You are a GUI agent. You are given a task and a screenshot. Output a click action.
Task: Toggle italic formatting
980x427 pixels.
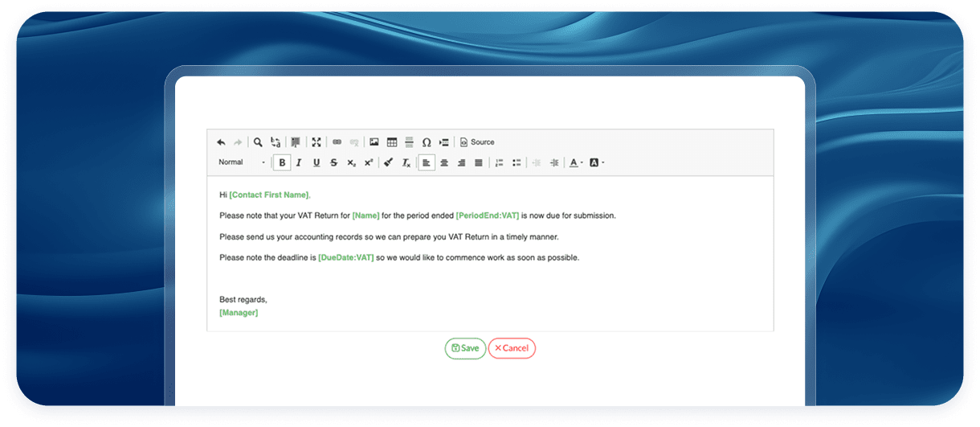[x=299, y=162]
